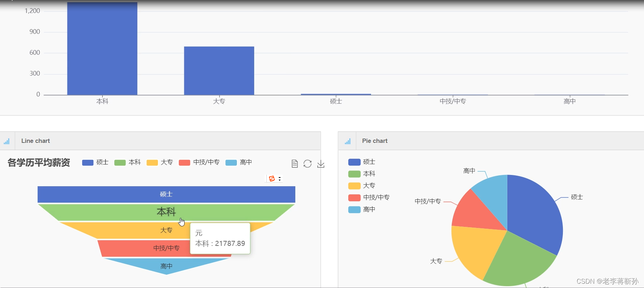This screenshot has width=644, height=288.
Task: Toggle 高中 legend in pie chart
Action: 362,210
